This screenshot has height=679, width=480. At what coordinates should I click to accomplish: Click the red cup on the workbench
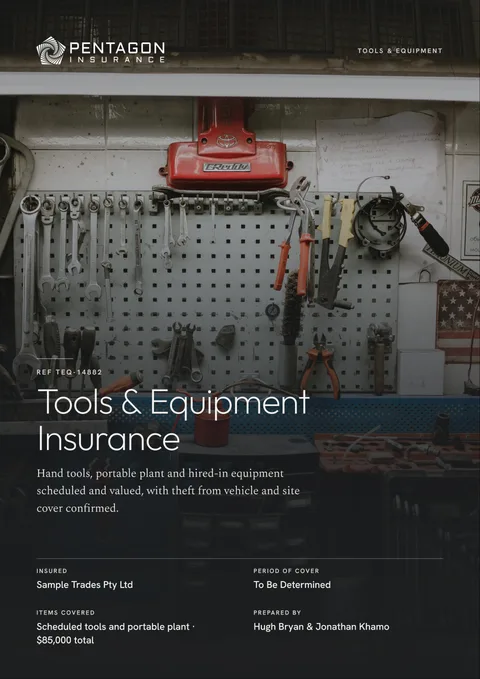212,427
